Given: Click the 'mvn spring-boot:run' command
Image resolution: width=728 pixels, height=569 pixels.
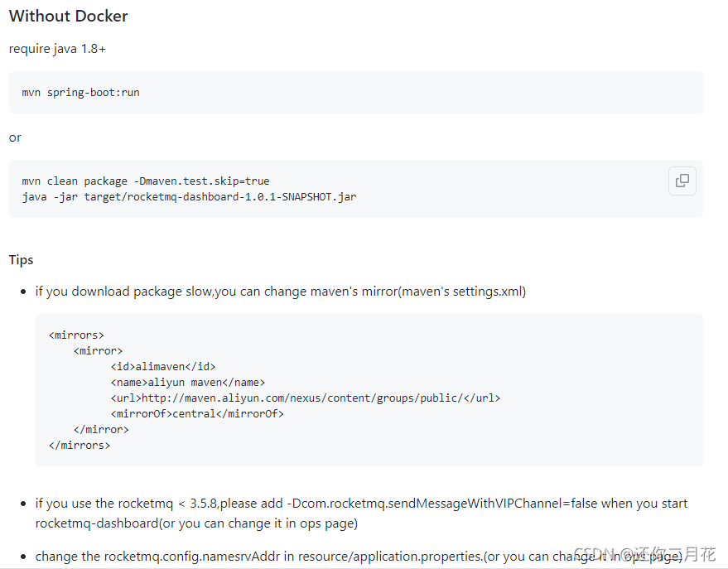Looking at the screenshot, I should coord(80,93).
